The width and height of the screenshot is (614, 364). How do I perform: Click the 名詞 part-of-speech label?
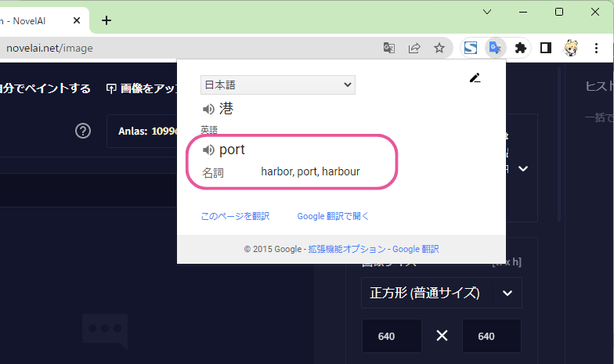coord(213,172)
